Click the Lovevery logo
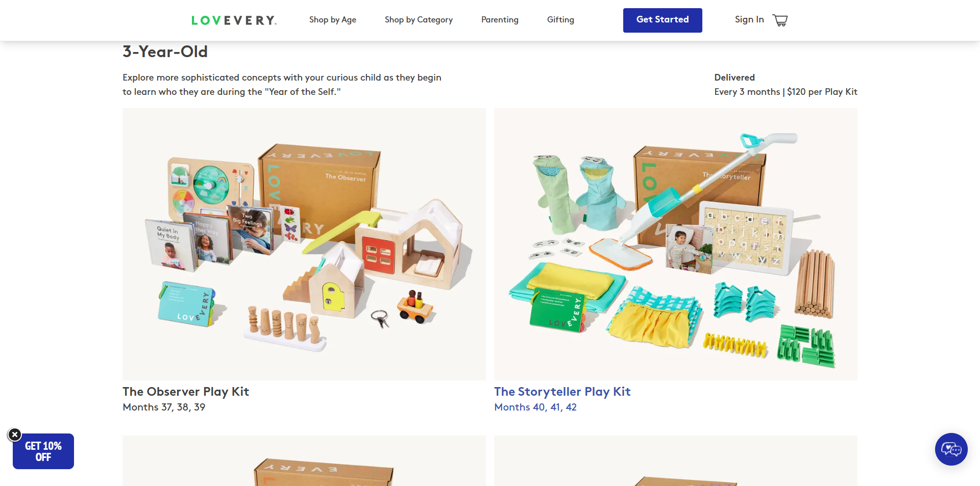This screenshot has width=980, height=486. point(234,20)
